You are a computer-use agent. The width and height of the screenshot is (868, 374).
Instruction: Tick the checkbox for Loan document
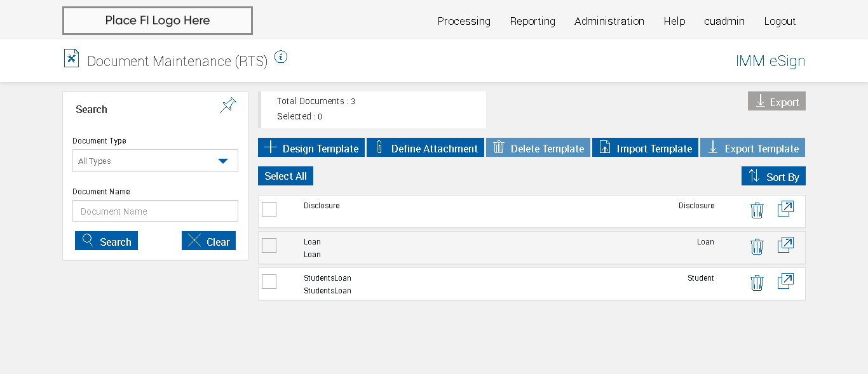(x=269, y=245)
